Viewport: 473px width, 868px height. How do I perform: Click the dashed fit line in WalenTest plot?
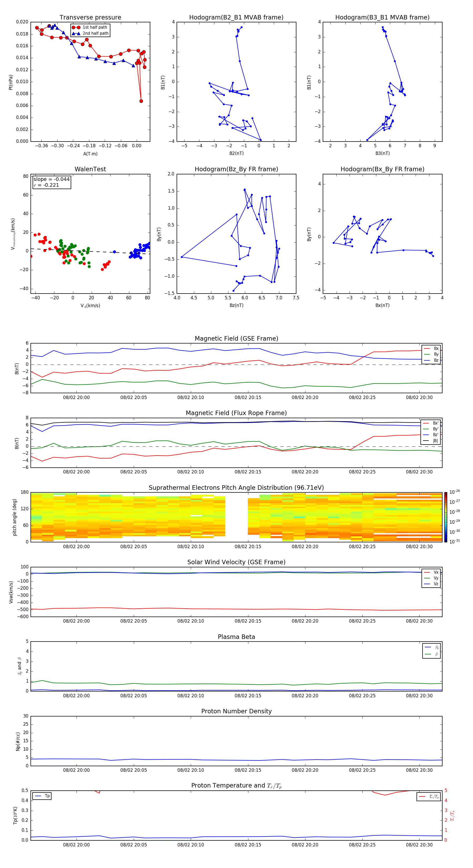point(90,251)
